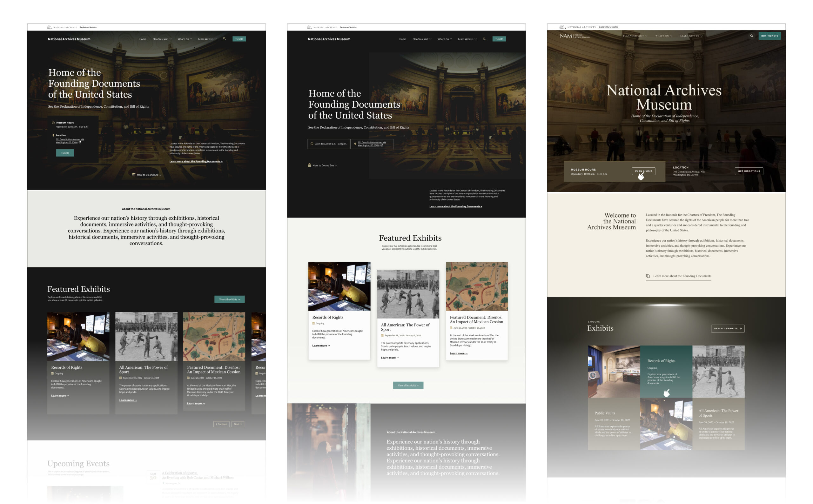Image resolution: width=813 pixels, height=504 pixels.
Task: Click the map pin in middle mockup address box
Action: click(x=355, y=144)
